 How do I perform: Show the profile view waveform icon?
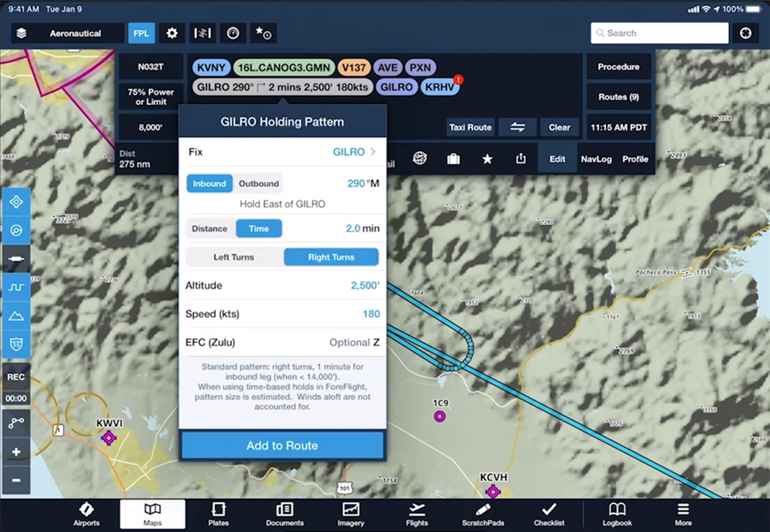pos(16,287)
